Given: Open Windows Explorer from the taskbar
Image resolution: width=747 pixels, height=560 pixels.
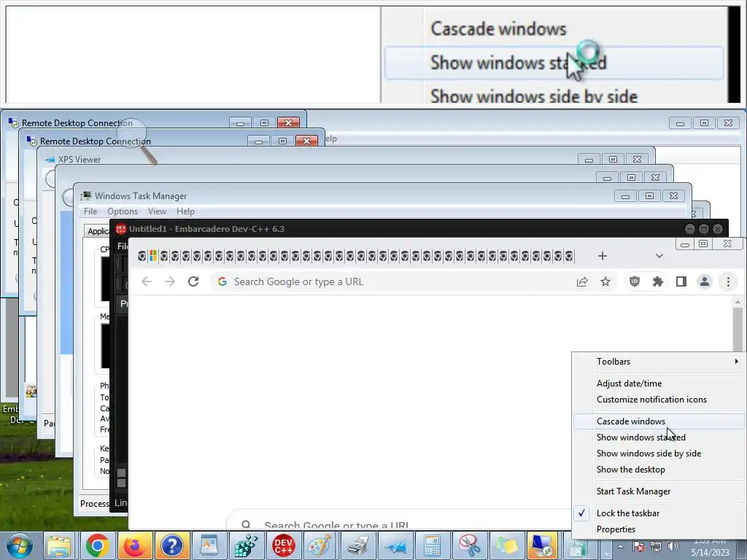Looking at the screenshot, I should pyautogui.click(x=60, y=545).
